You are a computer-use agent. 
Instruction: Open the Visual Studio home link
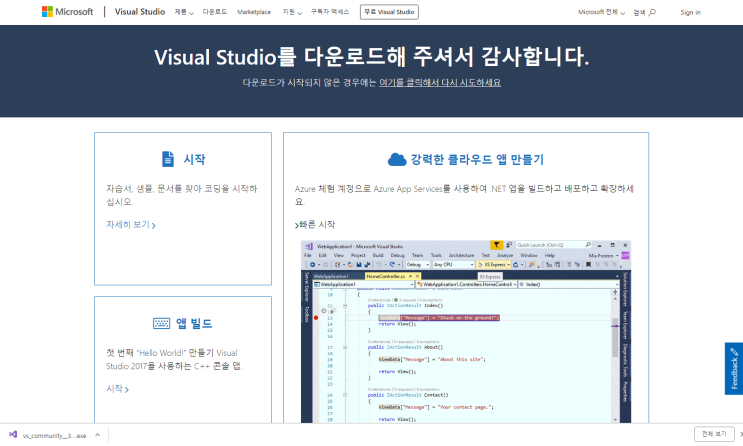pos(140,12)
